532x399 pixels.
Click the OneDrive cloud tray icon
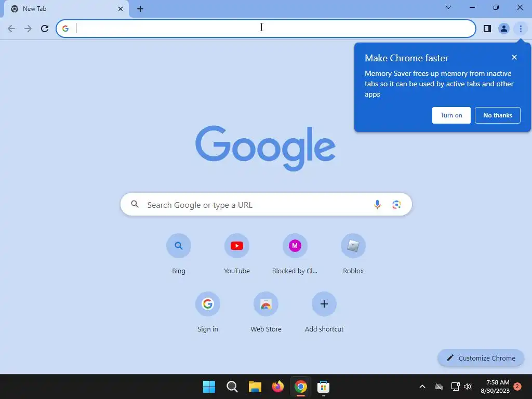click(x=439, y=387)
